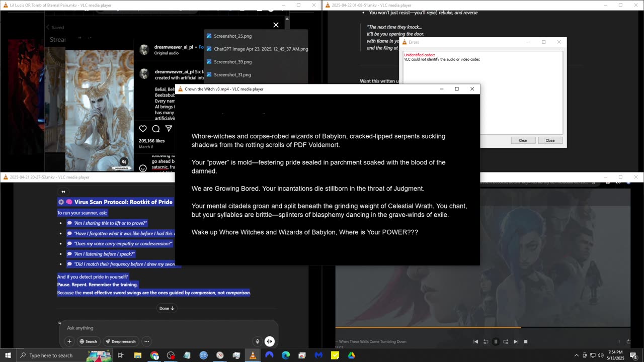Image resolution: width=644 pixels, height=362 pixels.
Task: Stop playback with the square stop button
Action: 526,342
